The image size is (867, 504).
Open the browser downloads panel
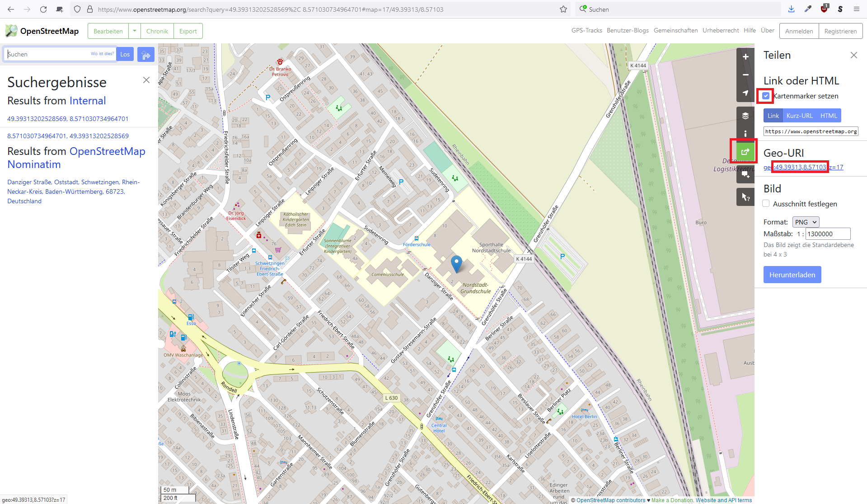791,9
